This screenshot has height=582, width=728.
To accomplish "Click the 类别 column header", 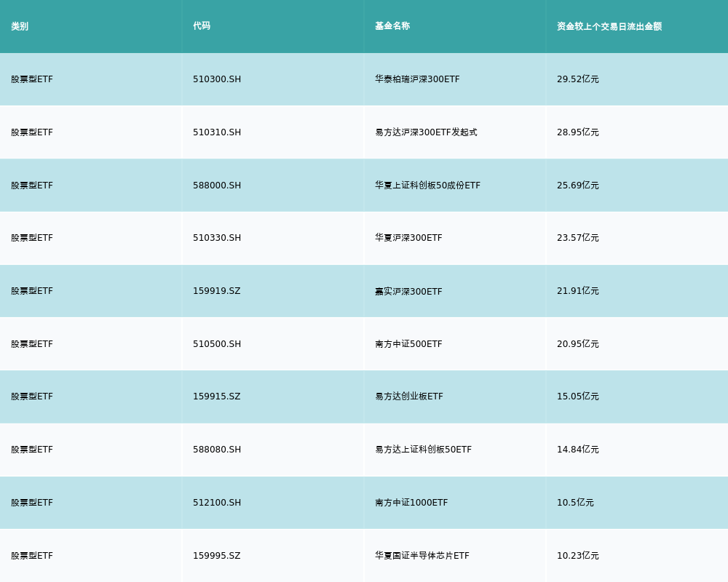I will [x=20, y=26].
